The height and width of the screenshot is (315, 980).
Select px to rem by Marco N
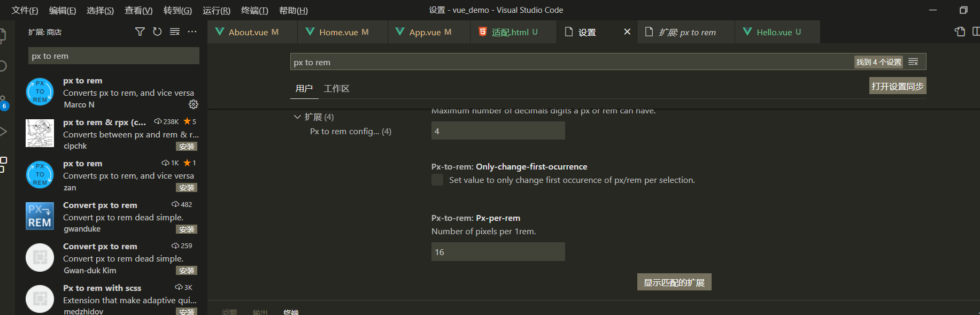click(112, 92)
